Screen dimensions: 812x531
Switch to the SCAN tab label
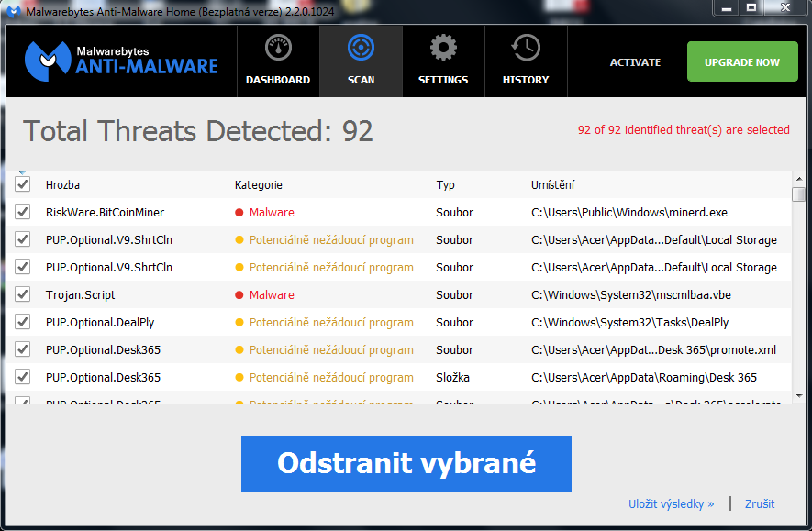[361, 80]
